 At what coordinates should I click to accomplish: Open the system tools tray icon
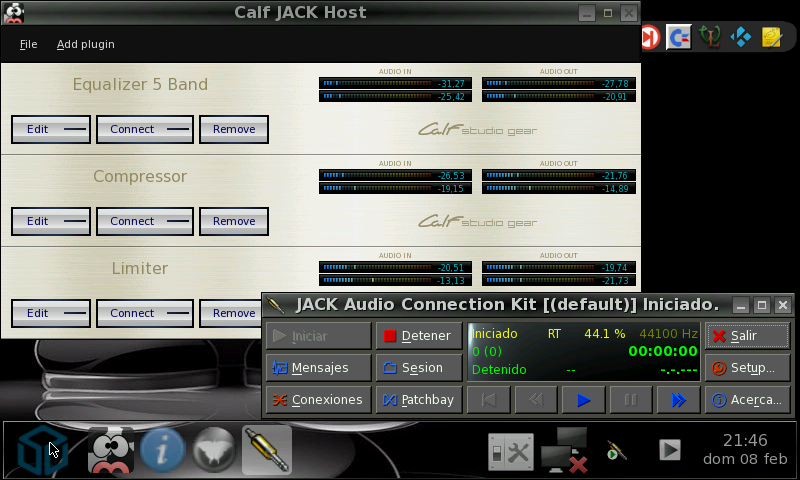511,452
